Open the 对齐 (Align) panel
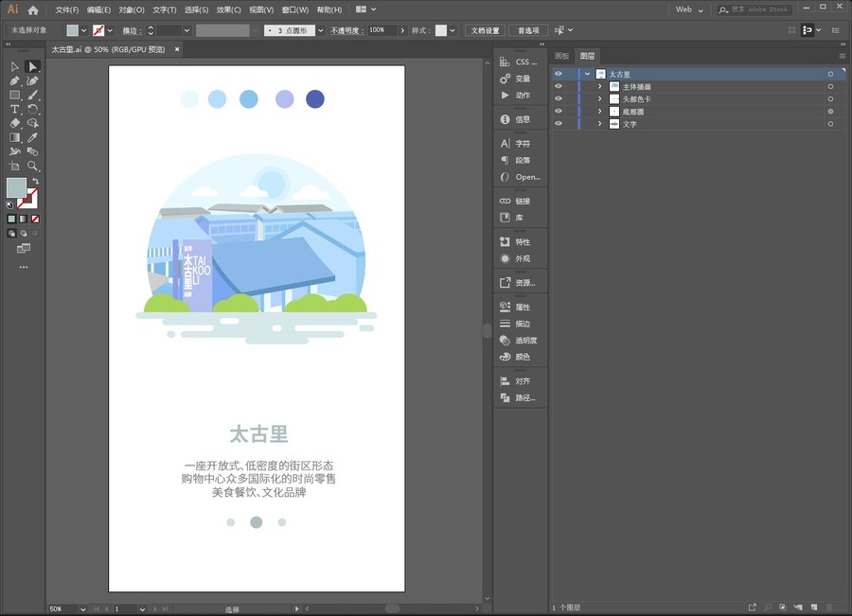Viewport: 852px width, 616px height. [519, 381]
